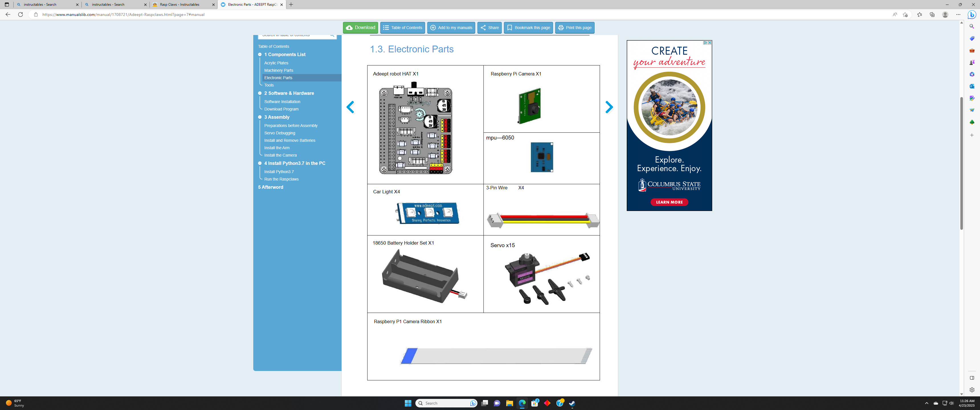980x410 pixels.
Task: Click Read aloud icon in address bar
Action: point(895,15)
